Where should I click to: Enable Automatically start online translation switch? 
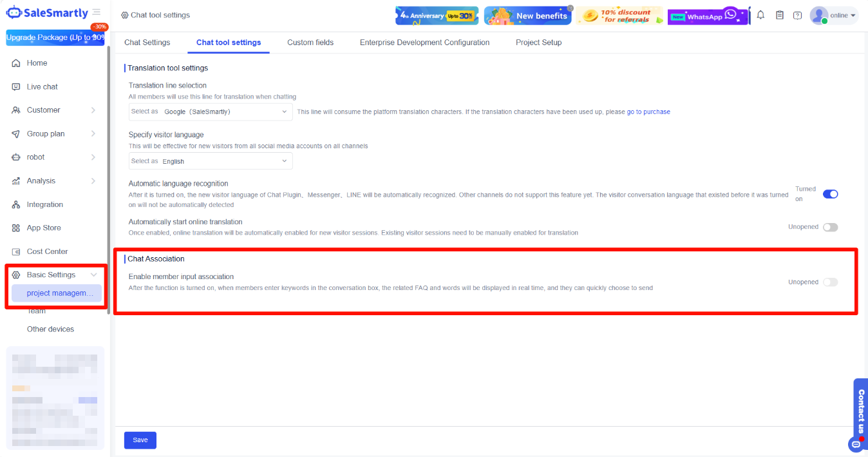coord(831,227)
